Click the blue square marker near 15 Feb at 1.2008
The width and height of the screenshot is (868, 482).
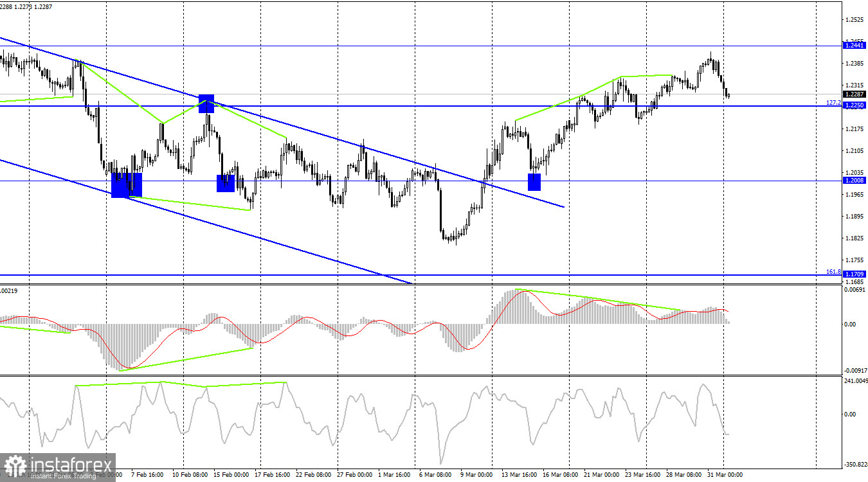[226, 183]
